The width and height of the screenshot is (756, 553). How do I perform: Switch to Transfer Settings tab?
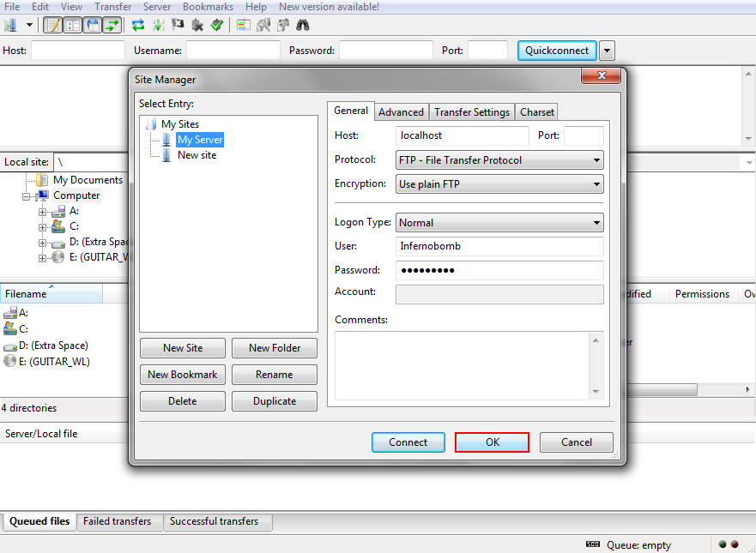coord(472,111)
